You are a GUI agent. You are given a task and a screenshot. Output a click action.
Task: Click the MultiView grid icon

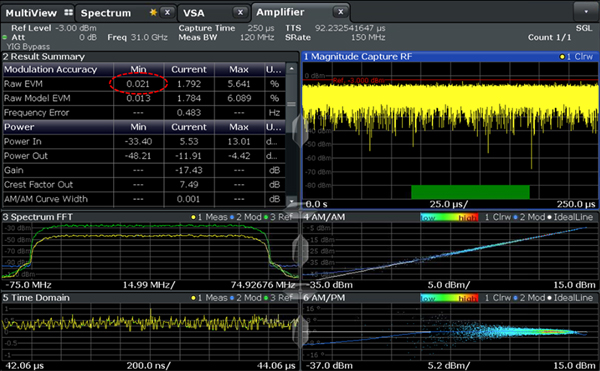(68, 13)
